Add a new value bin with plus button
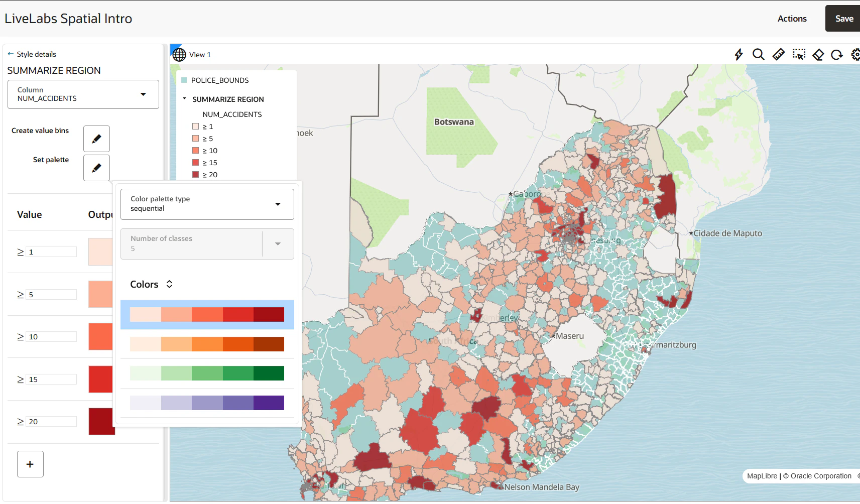Screen dimensions: 860x504 click(30, 464)
